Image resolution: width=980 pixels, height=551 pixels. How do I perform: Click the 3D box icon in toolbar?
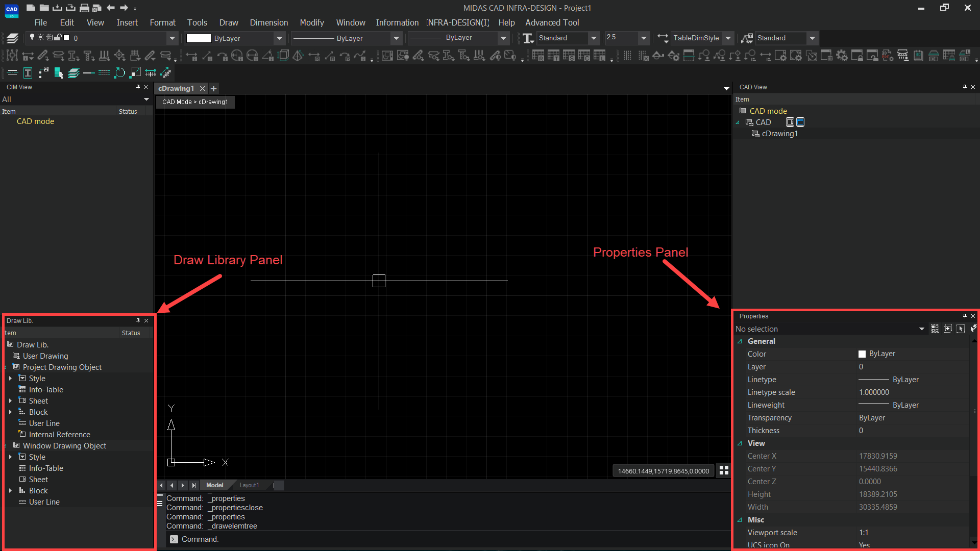point(283,56)
